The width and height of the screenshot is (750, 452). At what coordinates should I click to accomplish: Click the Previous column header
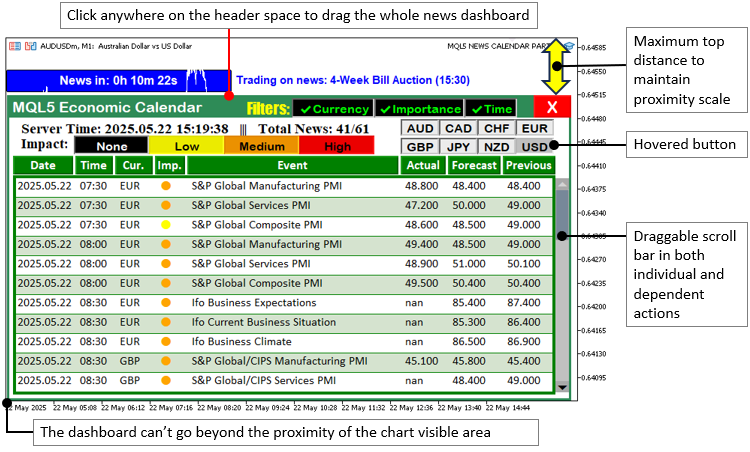(x=529, y=165)
